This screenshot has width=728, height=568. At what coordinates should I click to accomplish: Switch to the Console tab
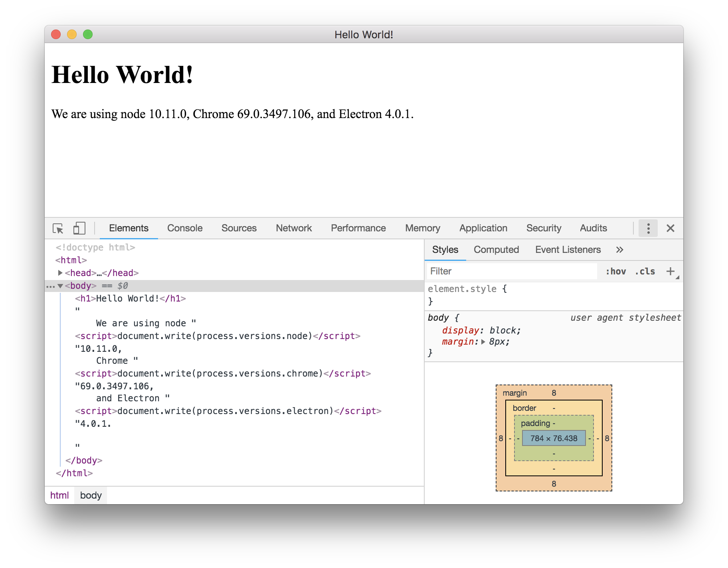(185, 228)
